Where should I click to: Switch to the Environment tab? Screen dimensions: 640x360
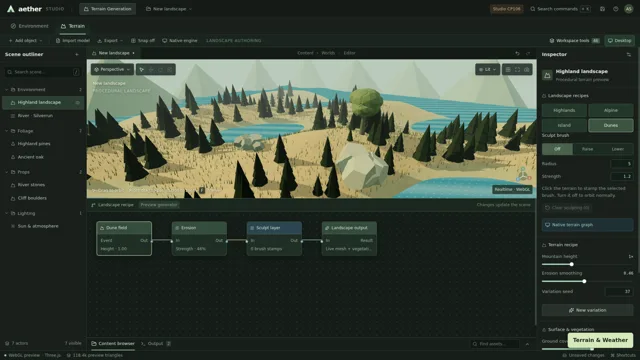29,26
